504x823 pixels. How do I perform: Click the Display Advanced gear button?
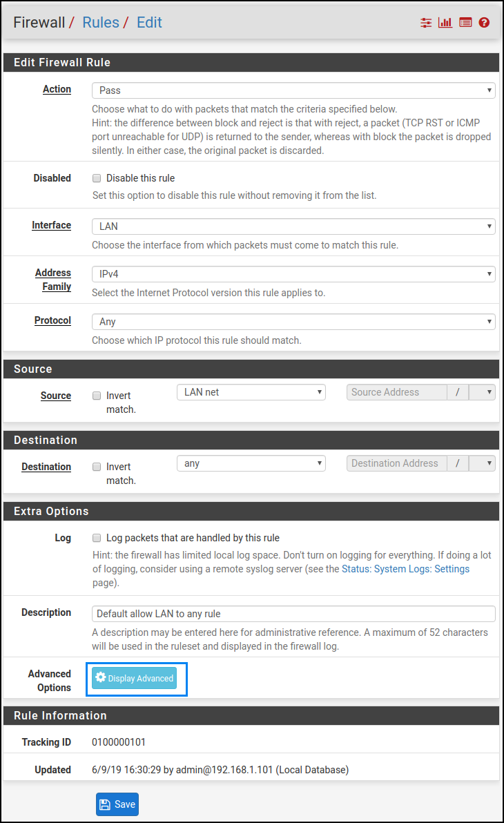point(135,678)
